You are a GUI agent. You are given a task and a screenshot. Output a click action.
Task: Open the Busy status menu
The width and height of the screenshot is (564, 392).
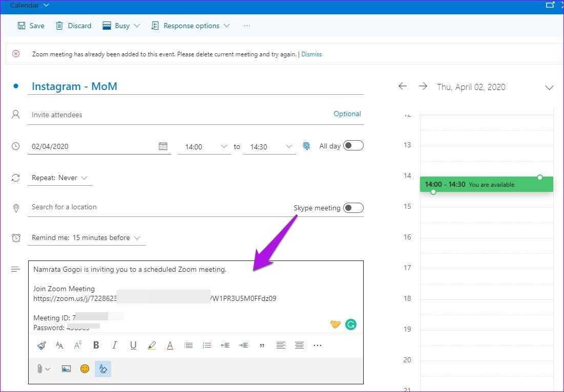(x=121, y=26)
